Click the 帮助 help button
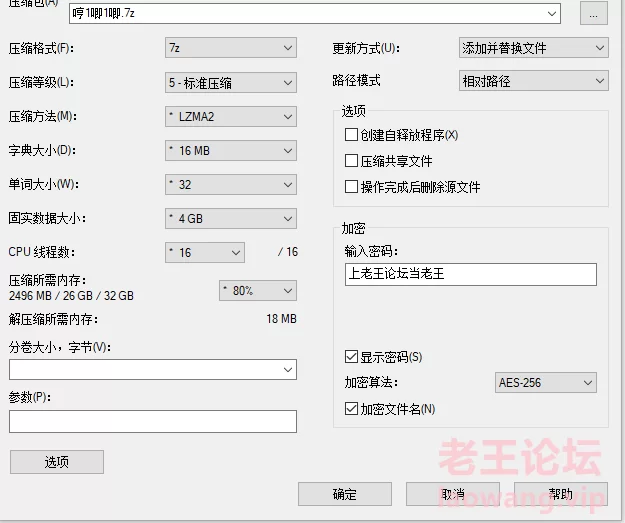625x523 pixels. click(x=561, y=494)
